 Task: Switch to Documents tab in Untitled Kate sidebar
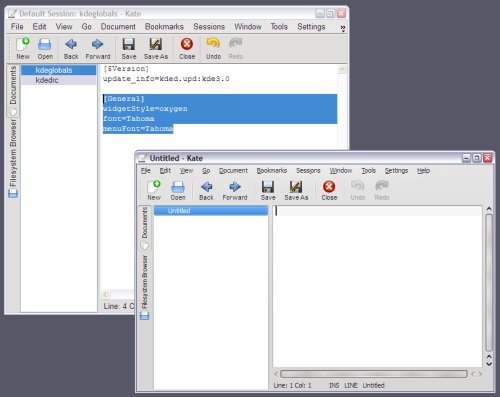pyautogui.click(x=144, y=228)
